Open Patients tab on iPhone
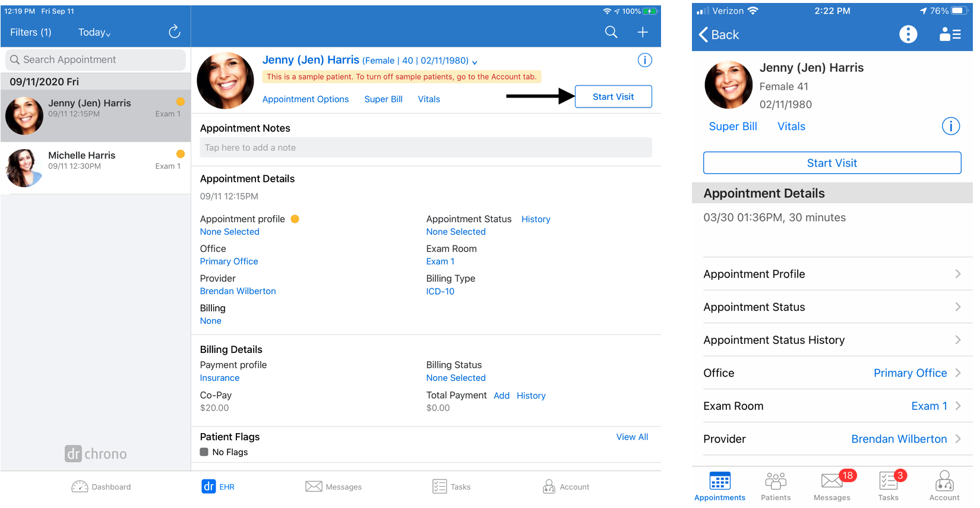 [776, 487]
